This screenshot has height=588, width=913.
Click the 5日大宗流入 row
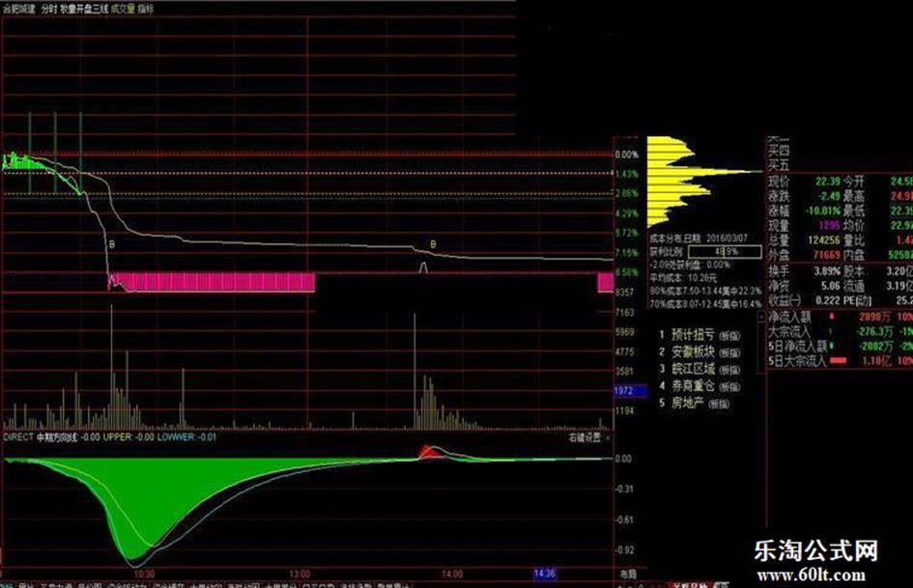click(840, 360)
